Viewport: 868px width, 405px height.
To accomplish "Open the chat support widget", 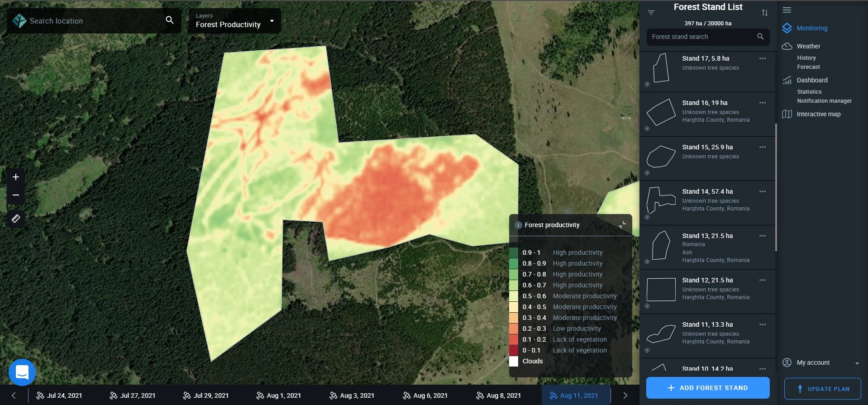I will [22, 372].
